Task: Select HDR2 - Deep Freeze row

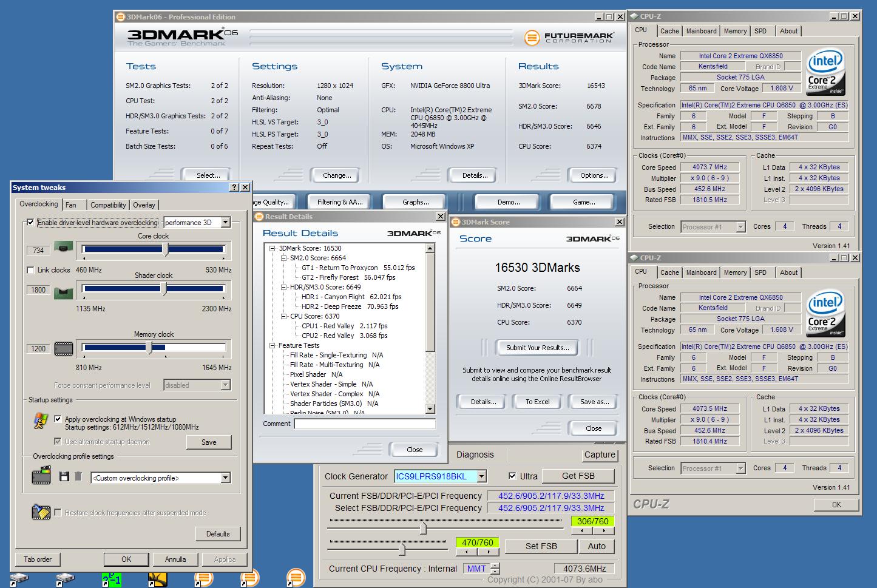Action: pyautogui.click(x=350, y=306)
